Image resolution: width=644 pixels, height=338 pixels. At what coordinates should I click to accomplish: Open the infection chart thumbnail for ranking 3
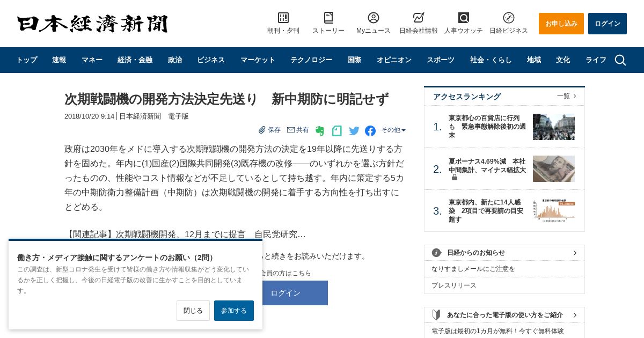(x=554, y=211)
